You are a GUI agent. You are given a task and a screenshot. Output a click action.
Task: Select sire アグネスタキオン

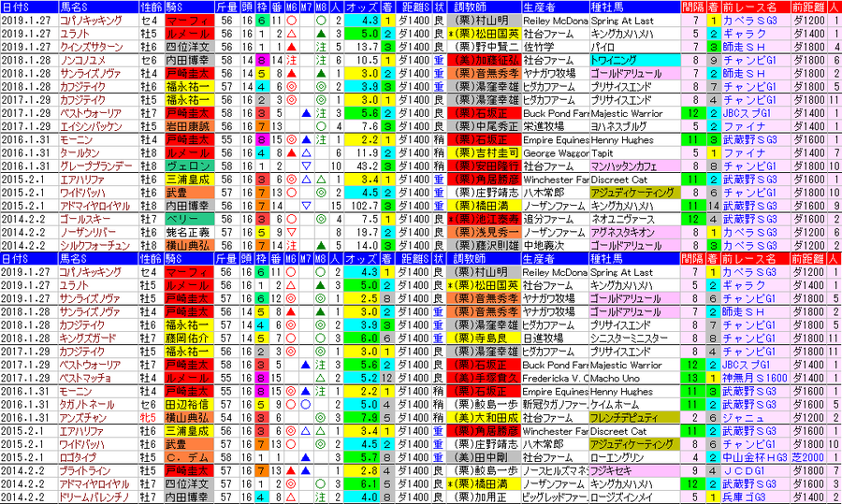[634, 233]
